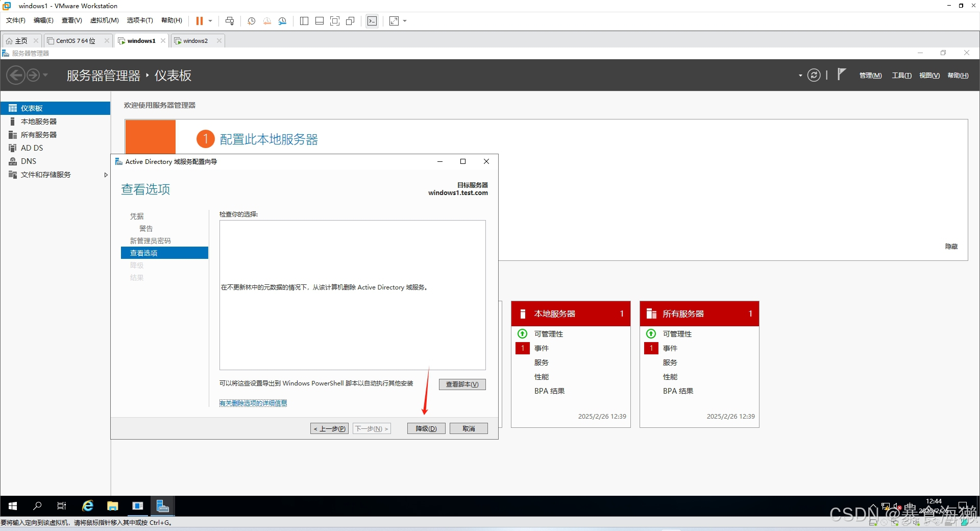Viewport: 980px width, 531px height.
Task: Go to the 凭据 wizard step
Action: [137, 216]
